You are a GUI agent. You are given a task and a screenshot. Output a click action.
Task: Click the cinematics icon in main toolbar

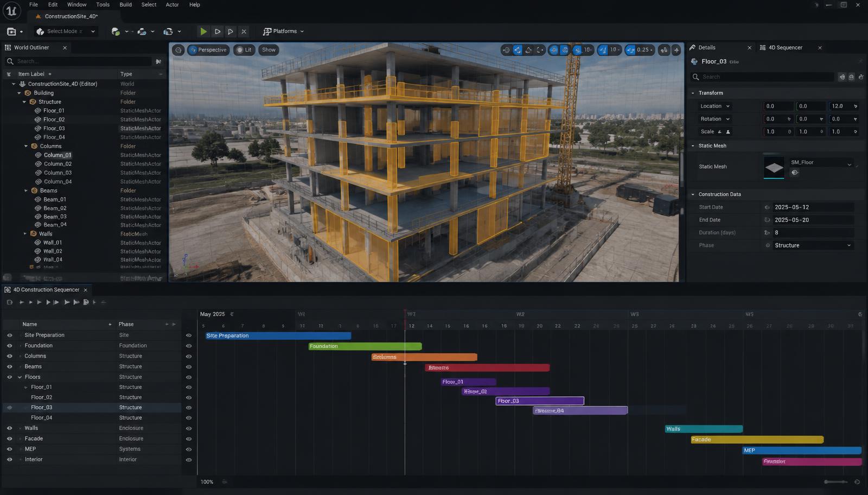(x=168, y=31)
